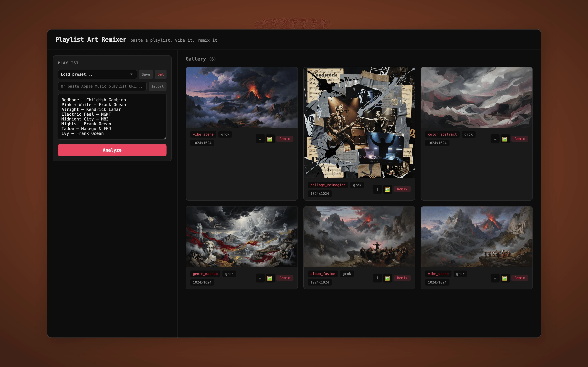588x367 pixels.
Task: Open the genre_mashup image preview
Action: (270, 278)
